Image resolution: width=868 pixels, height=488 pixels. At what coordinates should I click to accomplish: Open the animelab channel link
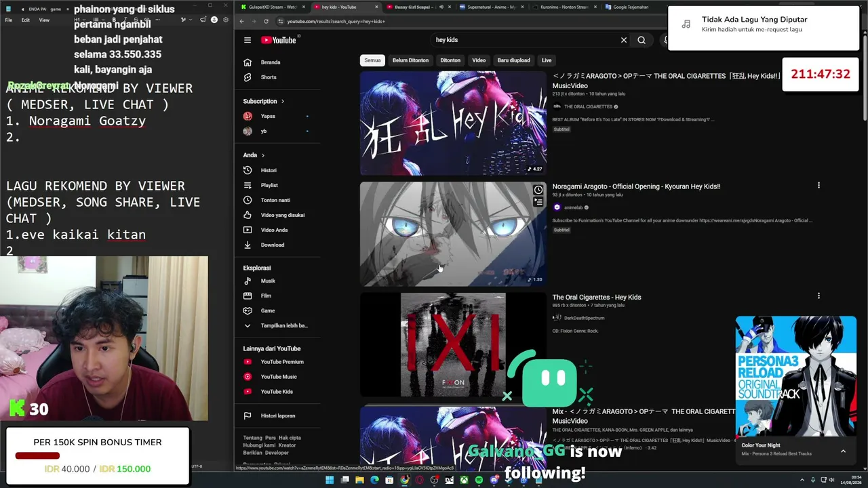pyautogui.click(x=574, y=207)
